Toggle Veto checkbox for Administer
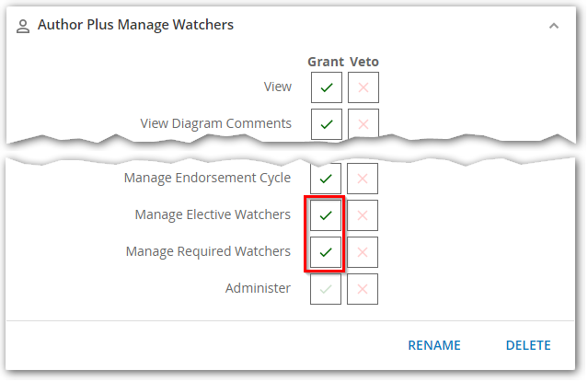The width and height of the screenshot is (588, 382). point(363,288)
